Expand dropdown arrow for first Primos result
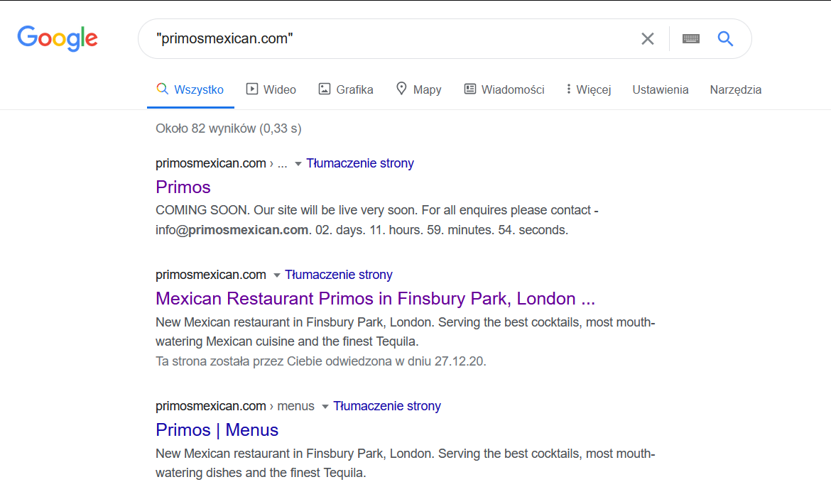The width and height of the screenshot is (831, 504). click(x=298, y=164)
